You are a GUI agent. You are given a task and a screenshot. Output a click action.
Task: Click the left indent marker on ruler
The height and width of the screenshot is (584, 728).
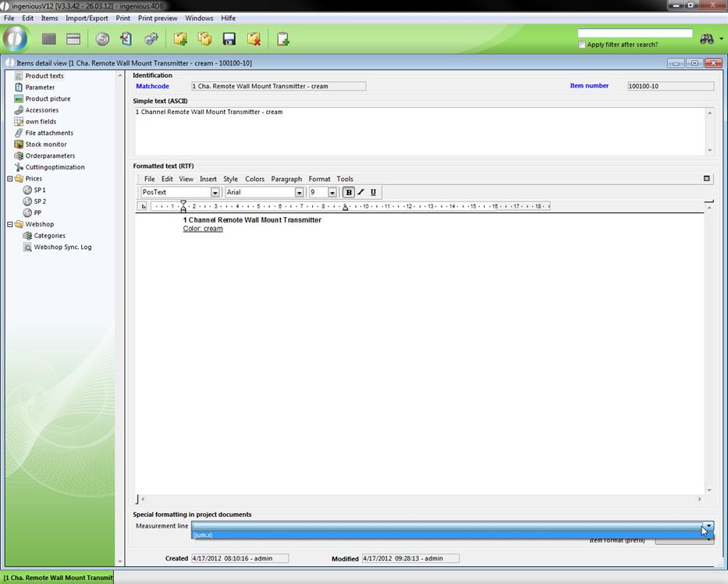(x=183, y=208)
